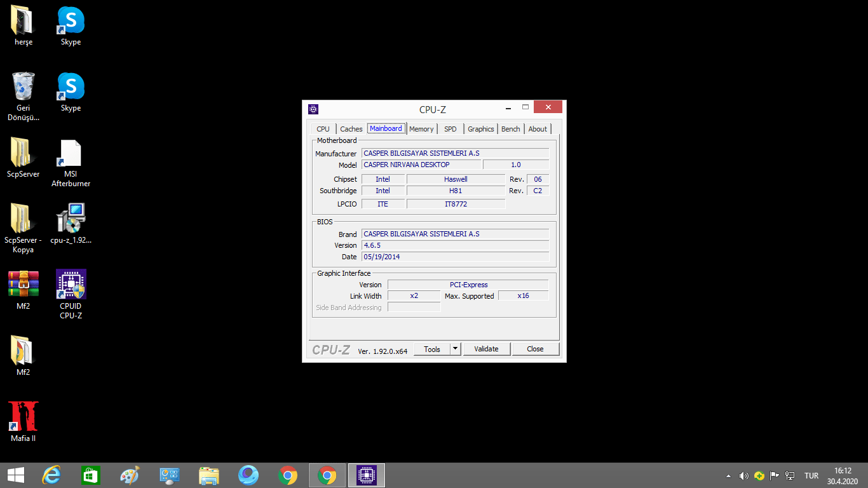The height and width of the screenshot is (488, 868).
Task: Click the BIOS Brand value field
Action: point(455,234)
